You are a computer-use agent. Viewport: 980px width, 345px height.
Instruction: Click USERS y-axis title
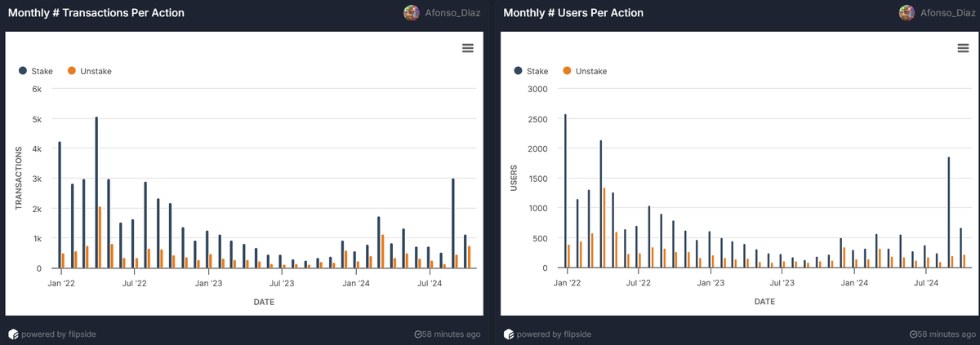[514, 179]
